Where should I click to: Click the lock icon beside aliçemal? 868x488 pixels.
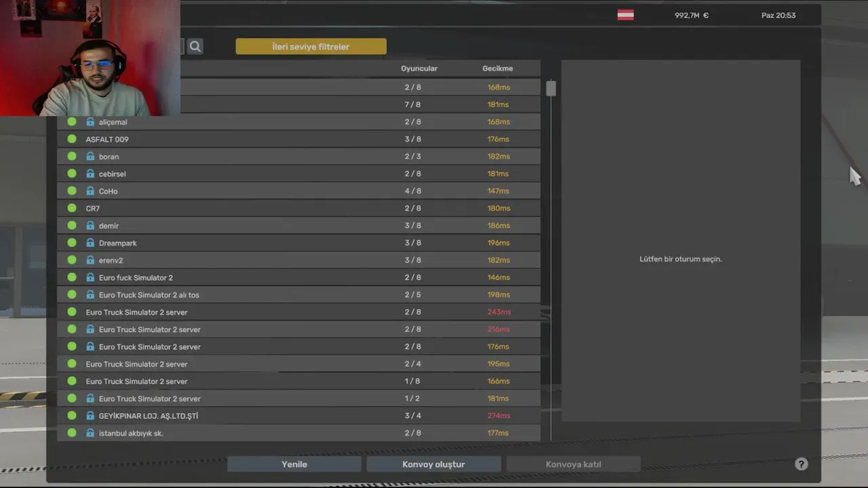(90, 122)
